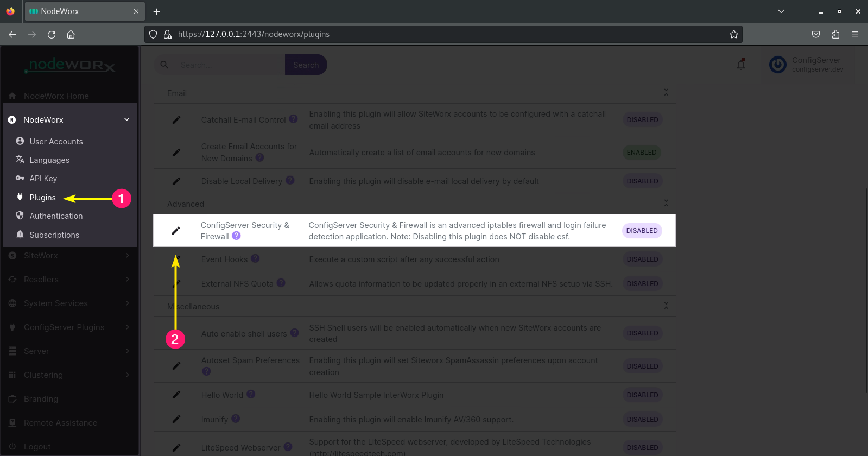Click the browser reload button
The image size is (868, 456).
pyautogui.click(x=52, y=34)
